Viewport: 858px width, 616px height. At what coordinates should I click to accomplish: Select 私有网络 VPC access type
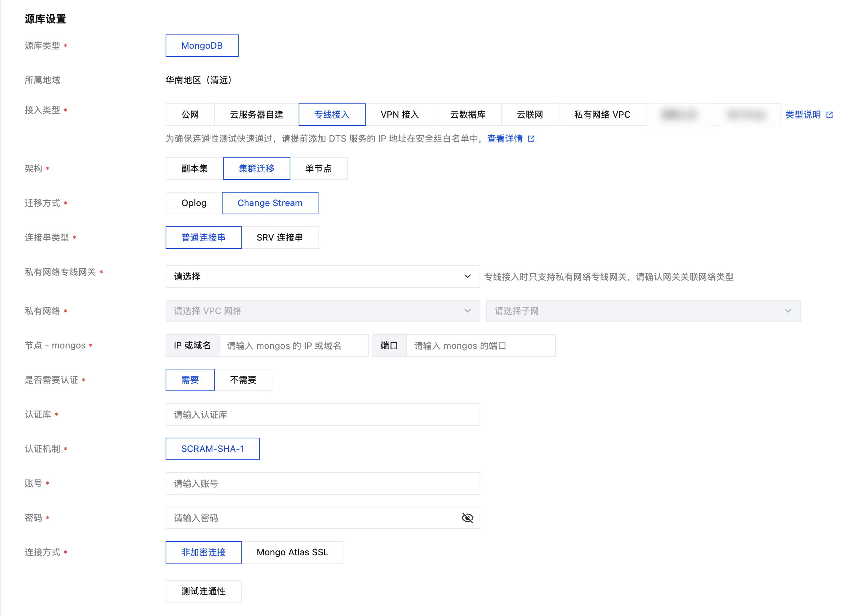coord(602,115)
